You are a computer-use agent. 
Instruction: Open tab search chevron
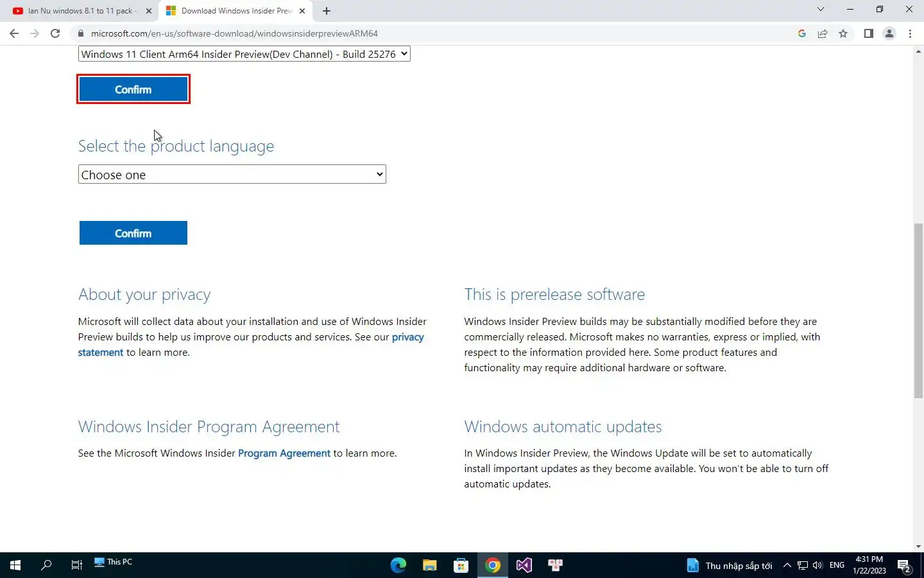coord(820,10)
